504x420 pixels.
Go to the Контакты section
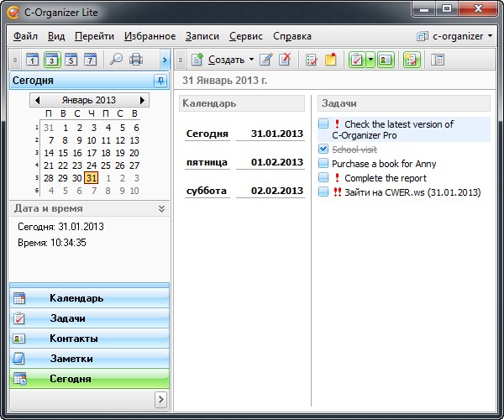74,339
